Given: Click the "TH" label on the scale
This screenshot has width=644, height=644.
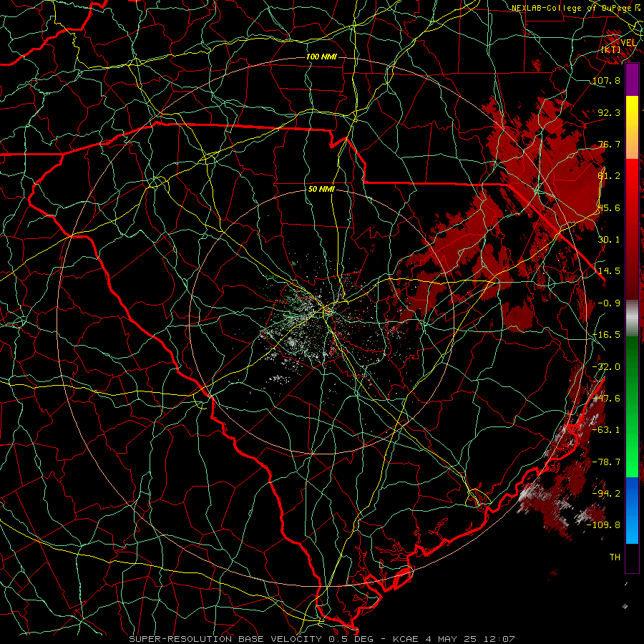Looking at the screenshot, I should 615,557.
